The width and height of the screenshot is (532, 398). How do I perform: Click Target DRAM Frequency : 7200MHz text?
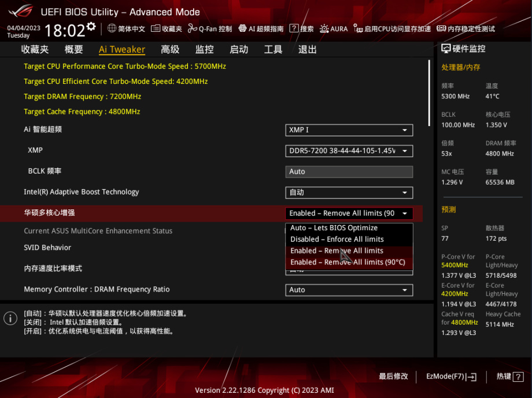(83, 97)
